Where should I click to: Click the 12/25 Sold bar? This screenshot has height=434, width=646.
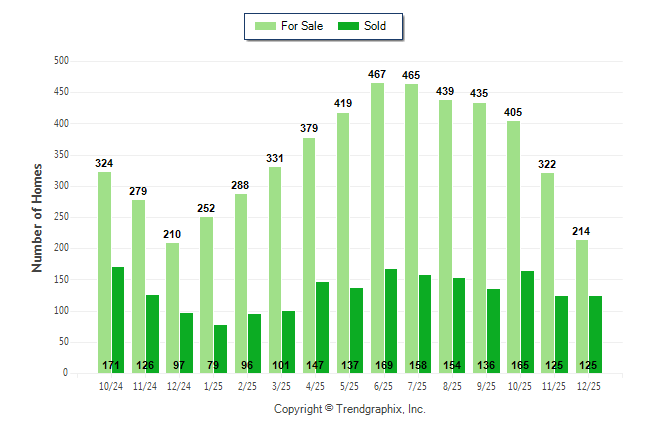tap(595, 334)
